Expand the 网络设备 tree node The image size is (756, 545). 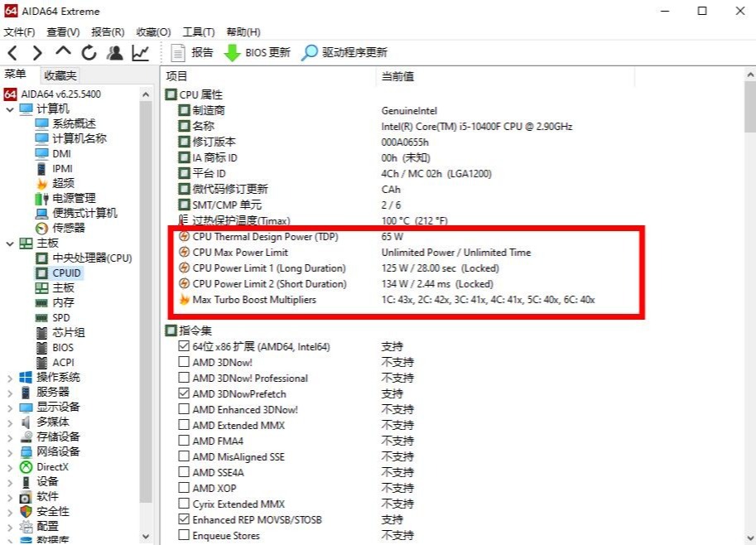click(10, 453)
